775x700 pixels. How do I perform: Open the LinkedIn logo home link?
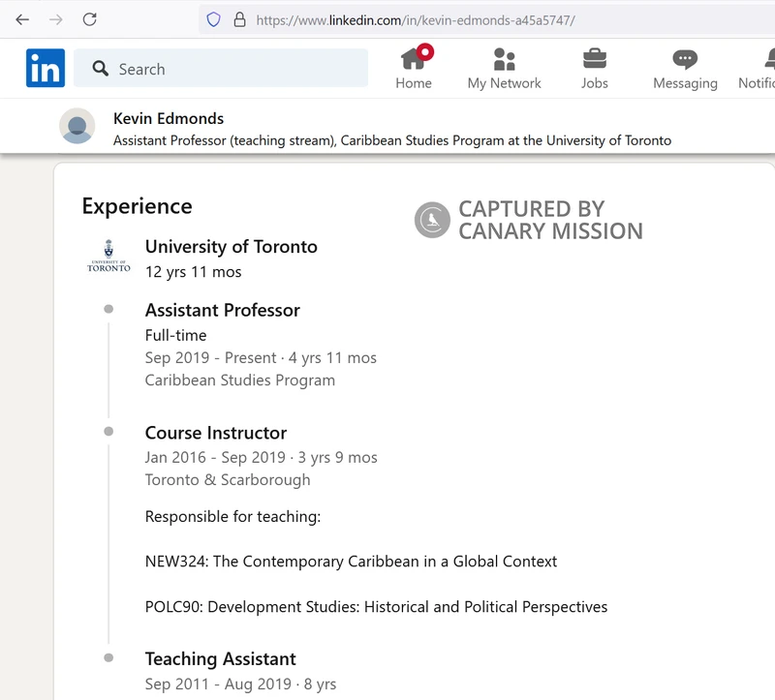pyautogui.click(x=46, y=68)
